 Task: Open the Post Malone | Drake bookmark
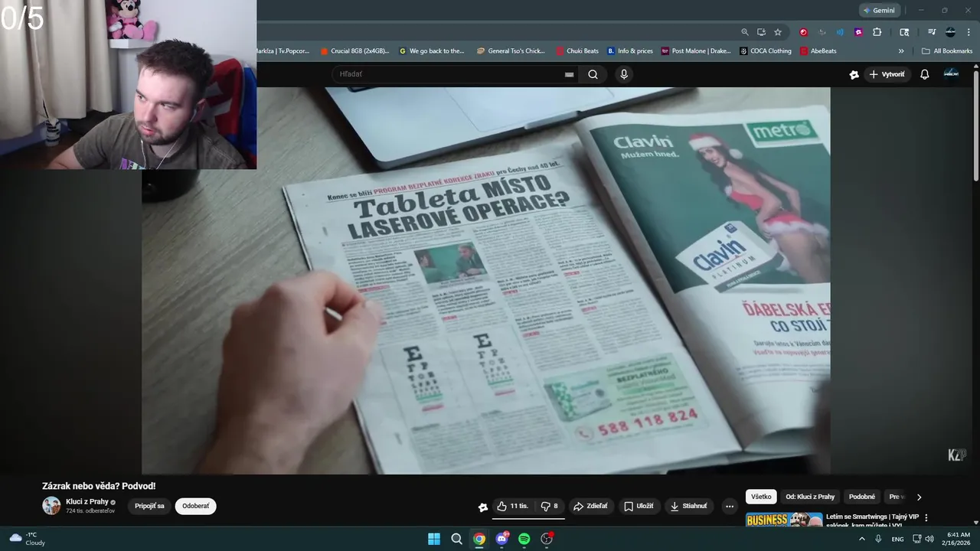click(x=696, y=51)
